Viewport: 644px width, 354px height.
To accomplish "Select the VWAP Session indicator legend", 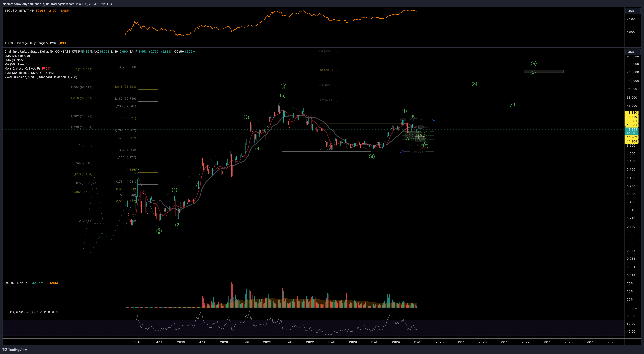I will click(x=41, y=77).
